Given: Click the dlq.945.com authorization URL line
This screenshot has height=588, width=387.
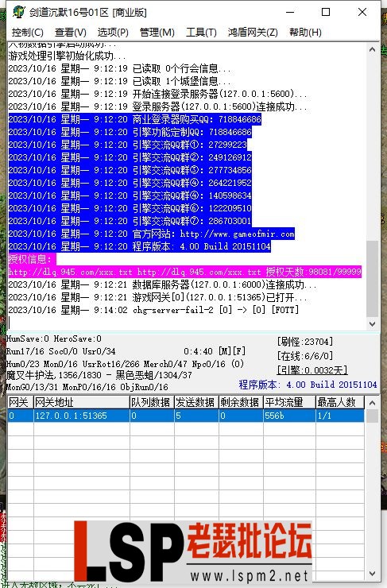Looking at the screenshot, I should [185, 272].
